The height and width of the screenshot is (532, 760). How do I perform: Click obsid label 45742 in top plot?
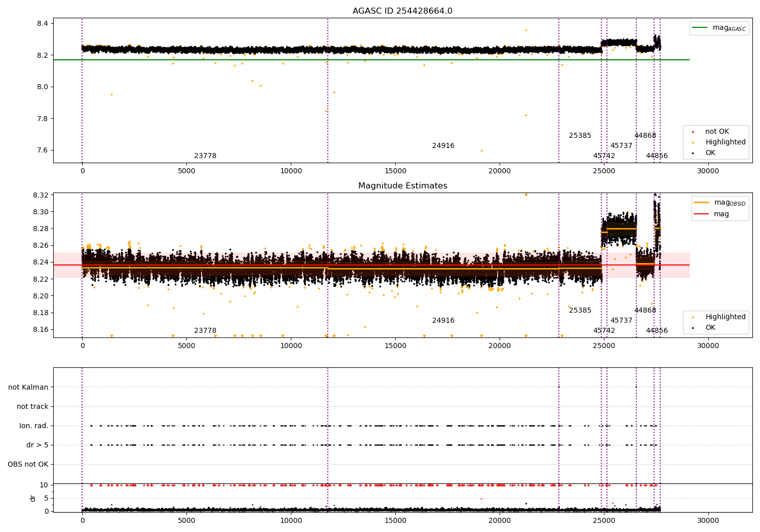click(x=604, y=156)
